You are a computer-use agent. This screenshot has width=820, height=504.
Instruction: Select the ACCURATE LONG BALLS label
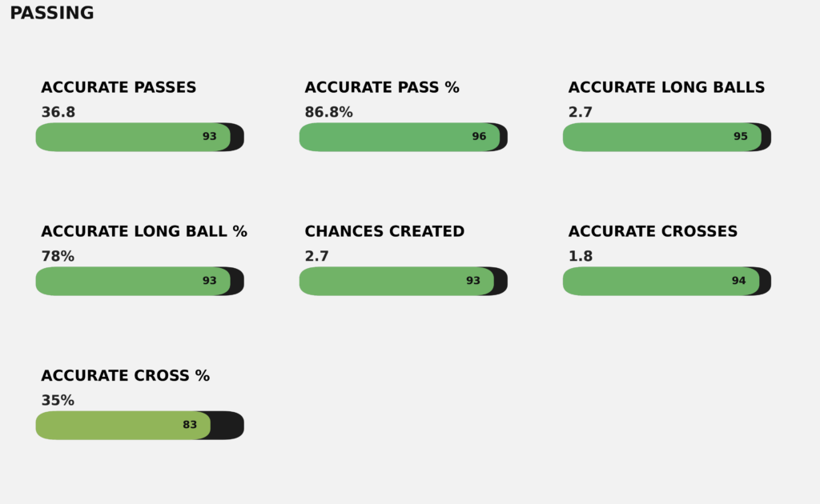tap(666, 88)
